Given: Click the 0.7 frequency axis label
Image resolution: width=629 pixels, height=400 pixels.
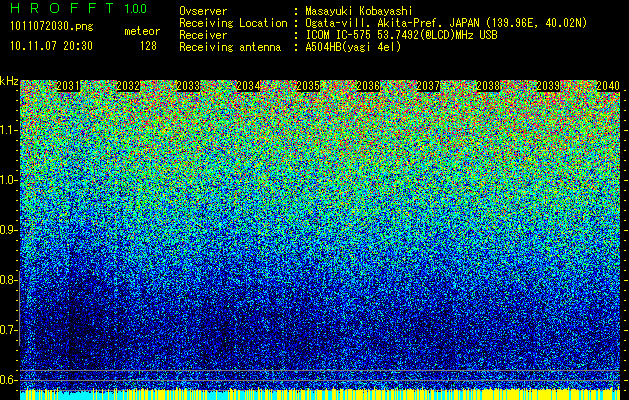Looking at the screenshot, I should [7, 330].
